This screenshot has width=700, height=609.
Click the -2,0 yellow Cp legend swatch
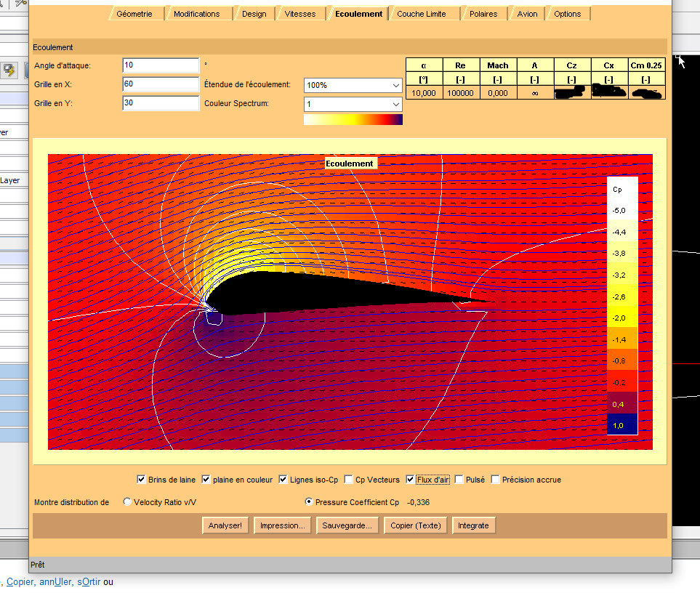pos(622,318)
